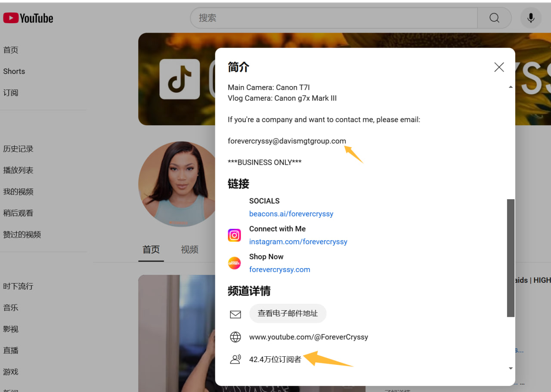This screenshot has height=392, width=551.
Task: Click Vlog Camera: Canon g7x Mark III line
Action: click(282, 98)
